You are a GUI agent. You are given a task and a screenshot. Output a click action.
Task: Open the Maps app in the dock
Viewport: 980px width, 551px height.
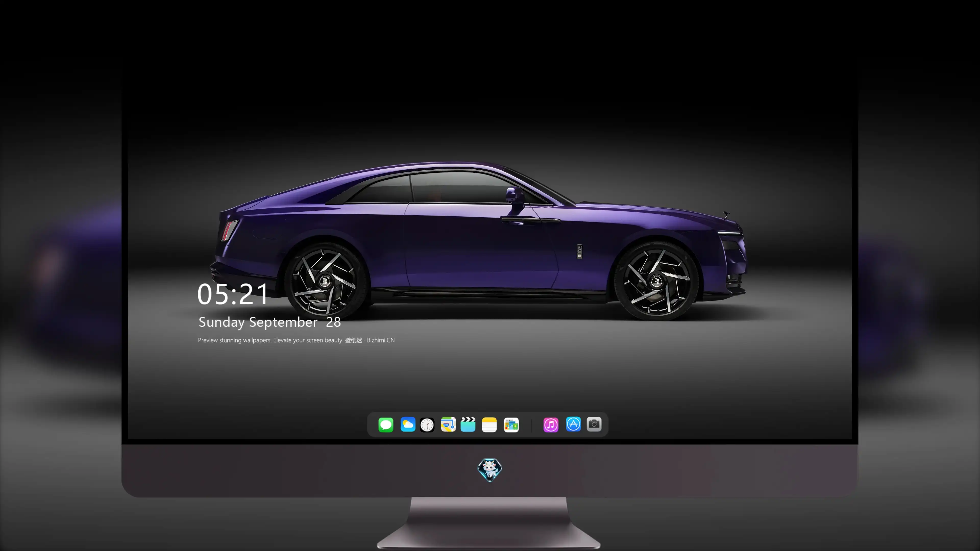point(448,424)
